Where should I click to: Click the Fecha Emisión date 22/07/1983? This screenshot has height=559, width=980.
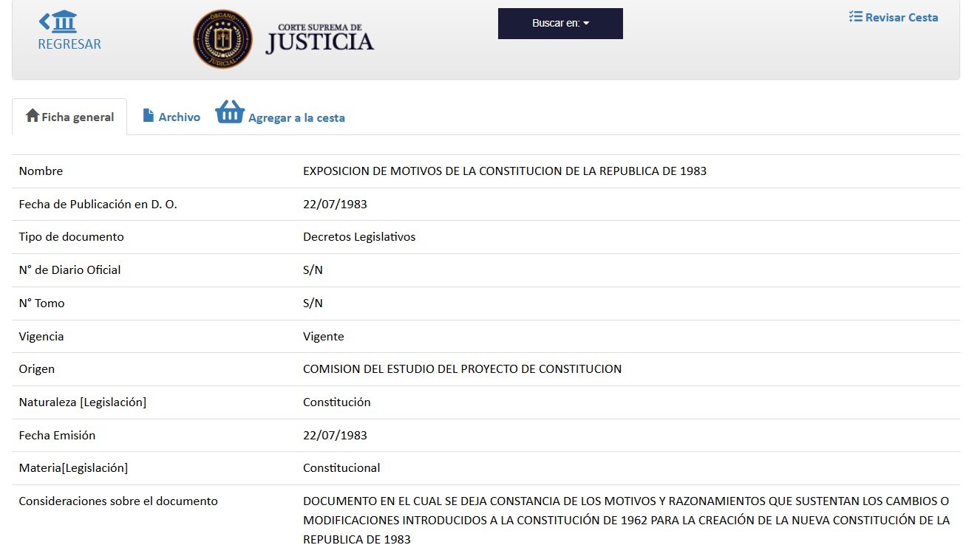(335, 435)
